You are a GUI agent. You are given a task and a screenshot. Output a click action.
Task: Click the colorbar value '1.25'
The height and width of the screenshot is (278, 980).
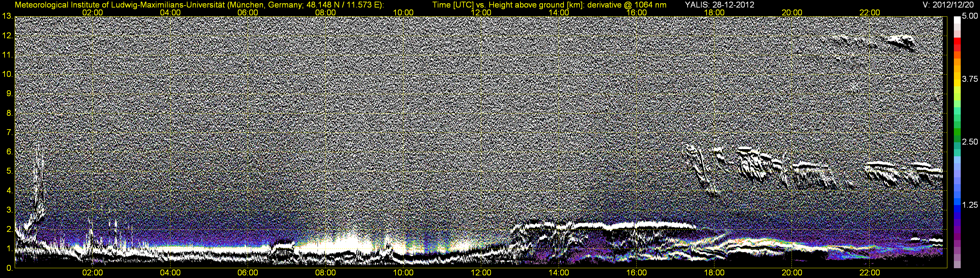969,205
